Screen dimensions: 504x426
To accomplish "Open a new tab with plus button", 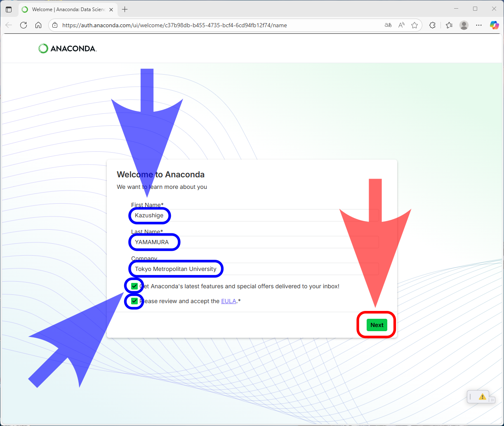I will coord(125,9).
